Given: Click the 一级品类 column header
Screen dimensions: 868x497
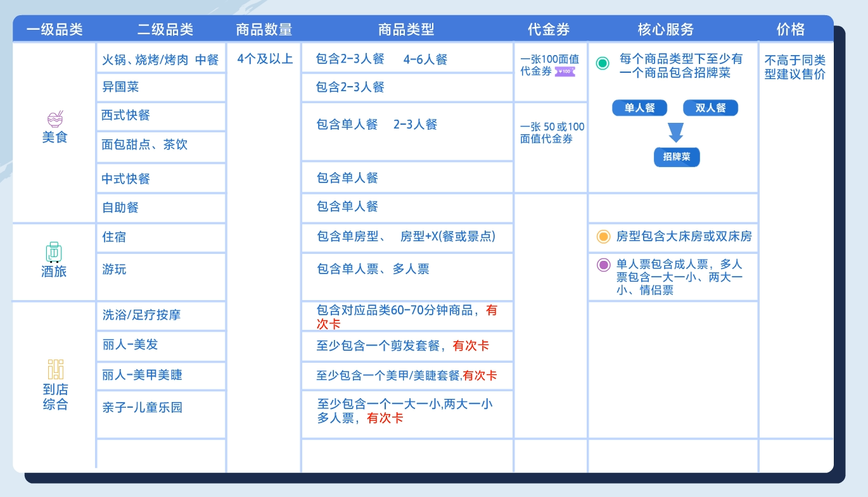Looking at the screenshot, I should 54,29.
